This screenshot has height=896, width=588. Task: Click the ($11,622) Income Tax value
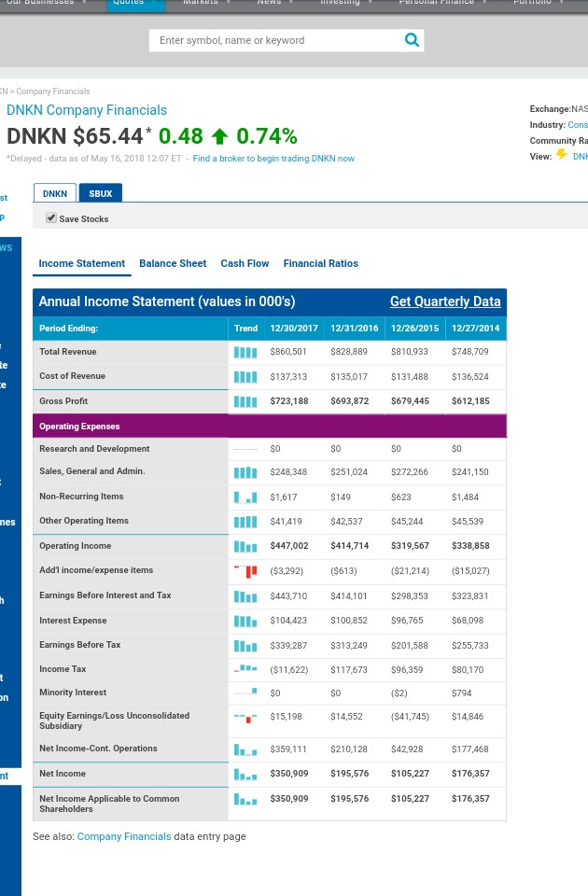289,670
